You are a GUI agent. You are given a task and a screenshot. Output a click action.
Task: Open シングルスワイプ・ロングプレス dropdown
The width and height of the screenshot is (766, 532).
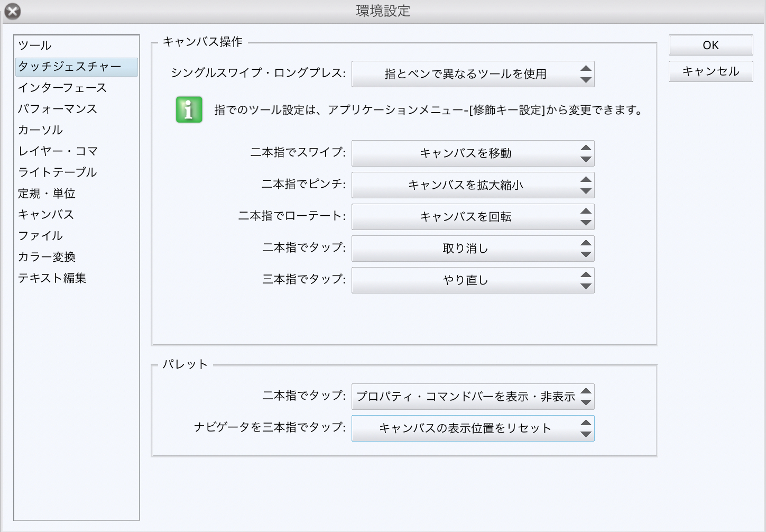pos(473,74)
